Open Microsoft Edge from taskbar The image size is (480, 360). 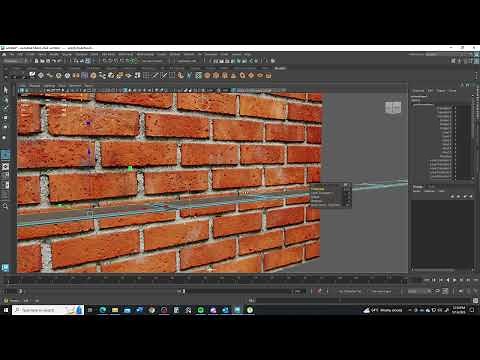[x=103, y=310]
